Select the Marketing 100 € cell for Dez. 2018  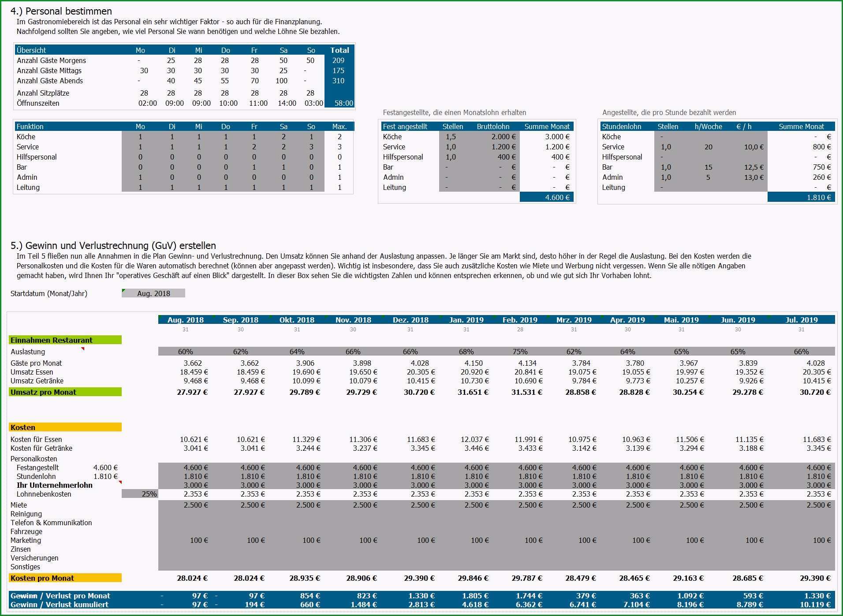pos(410,540)
